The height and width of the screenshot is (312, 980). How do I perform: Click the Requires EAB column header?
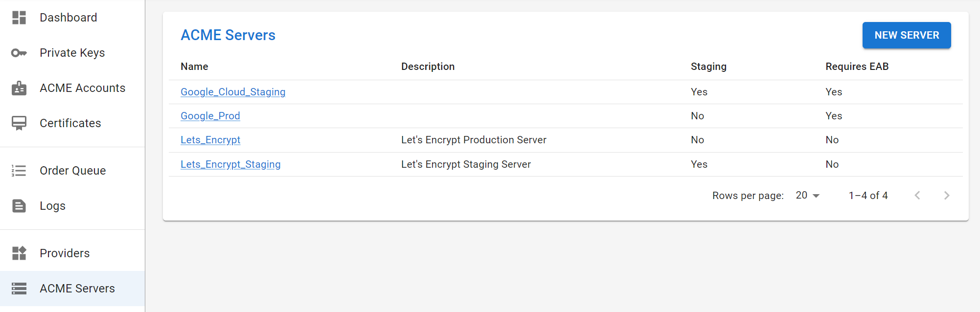click(857, 67)
